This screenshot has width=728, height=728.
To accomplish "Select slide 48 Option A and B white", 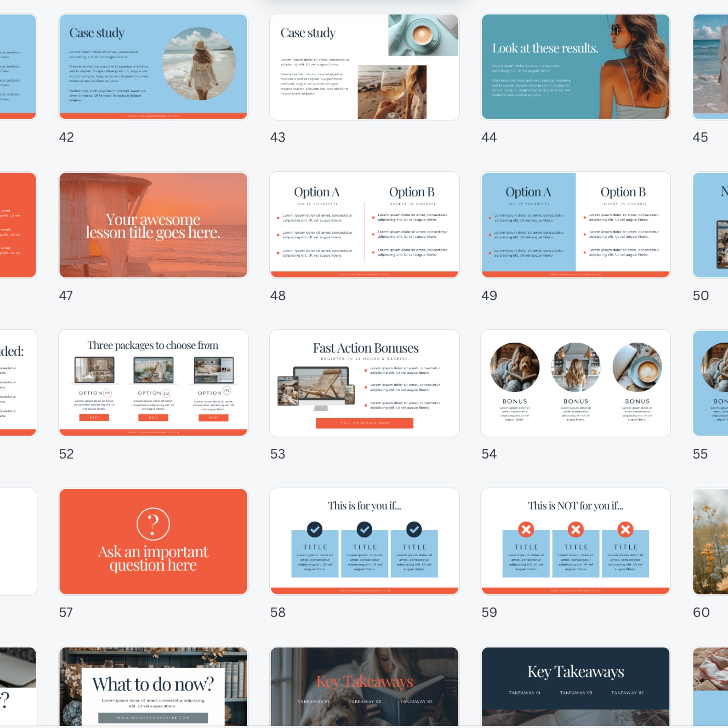I will [x=364, y=225].
